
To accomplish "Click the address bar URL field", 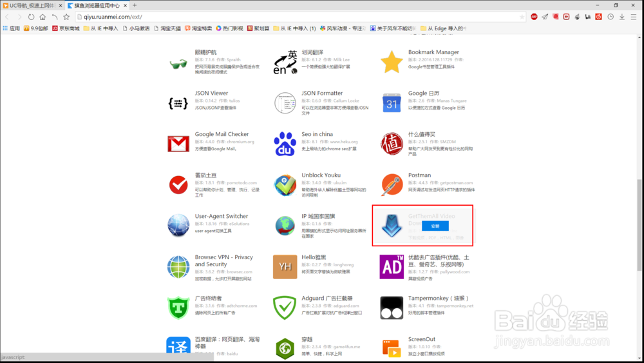I will 300,17.
